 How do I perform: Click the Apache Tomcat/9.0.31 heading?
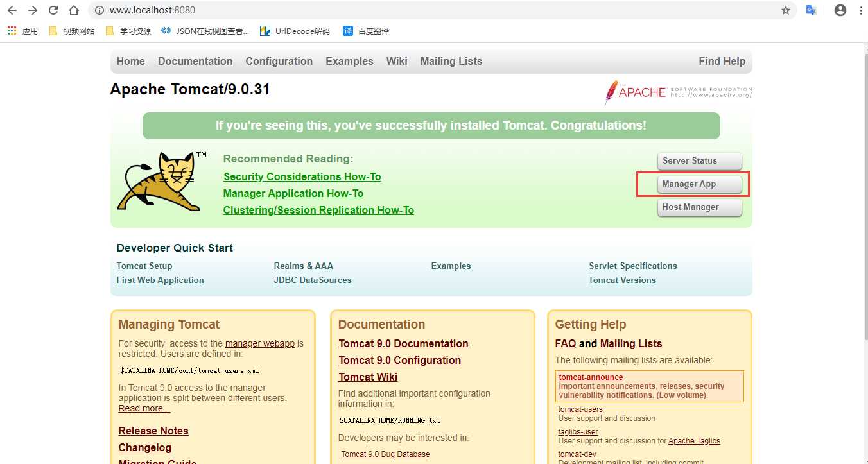point(190,89)
